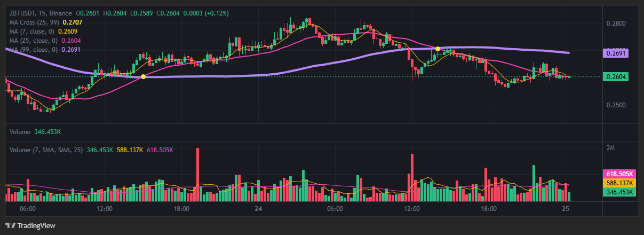Click the green 0.2604 current price label
This screenshot has height=235, width=644.
pyautogui.click(x=616, y=77)
